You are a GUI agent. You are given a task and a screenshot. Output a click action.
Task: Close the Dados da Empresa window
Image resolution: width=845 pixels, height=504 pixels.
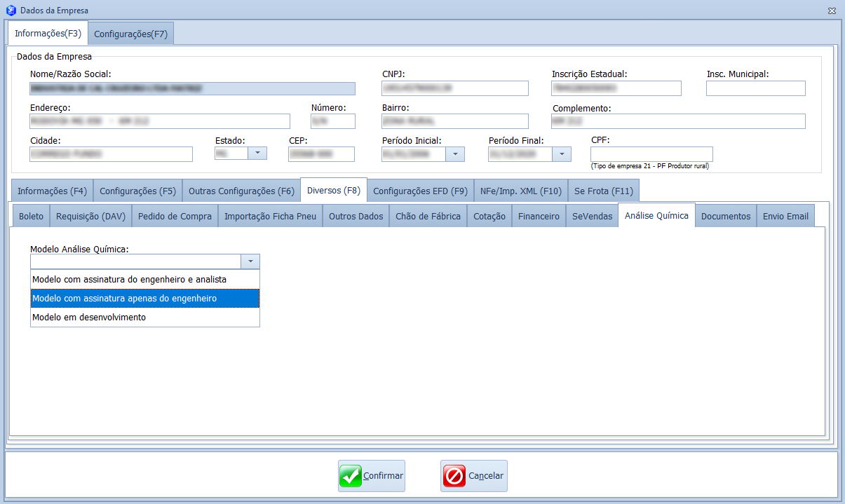(832, 11)
